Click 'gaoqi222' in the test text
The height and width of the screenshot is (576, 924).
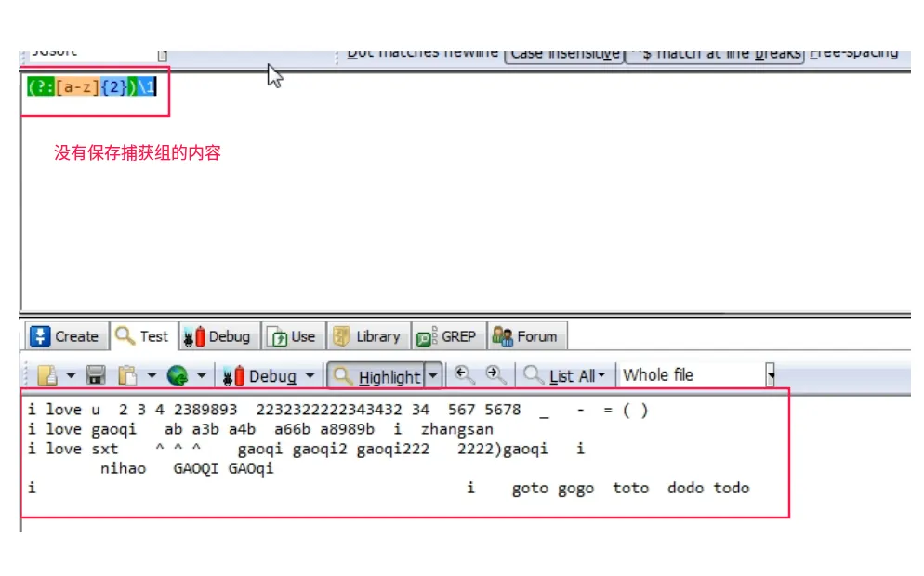(x=393, y=450)
